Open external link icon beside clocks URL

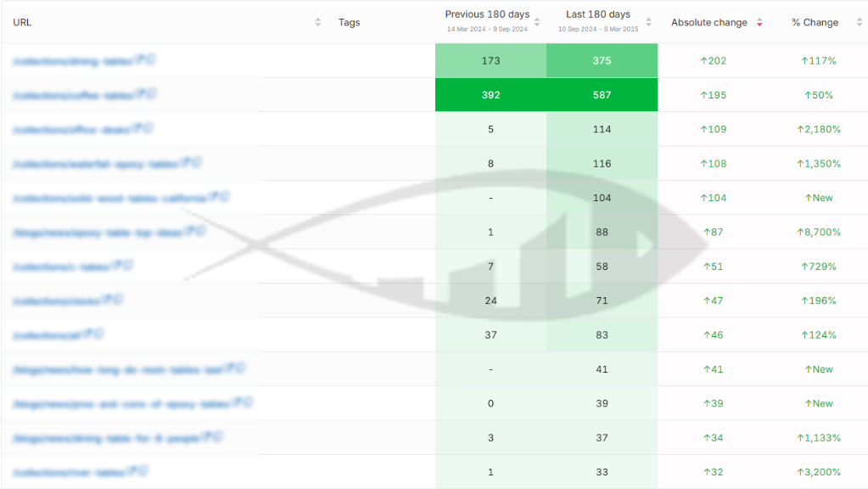(107, 300)
